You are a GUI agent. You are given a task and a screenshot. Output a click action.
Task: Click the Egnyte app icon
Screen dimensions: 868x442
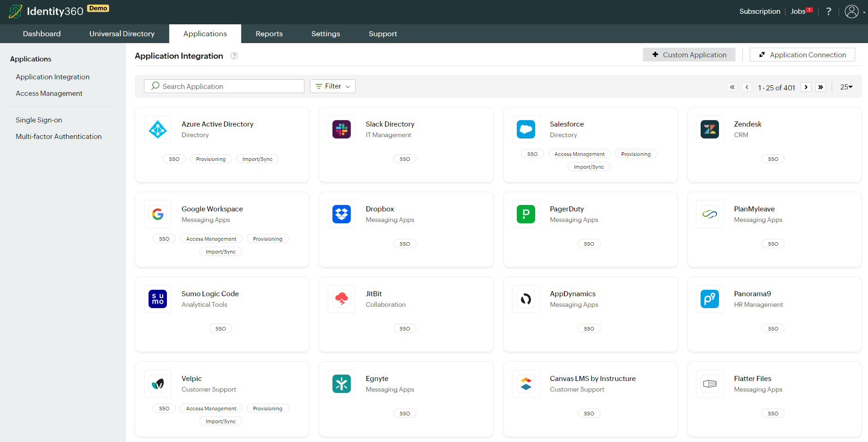(x=341, y=384)
